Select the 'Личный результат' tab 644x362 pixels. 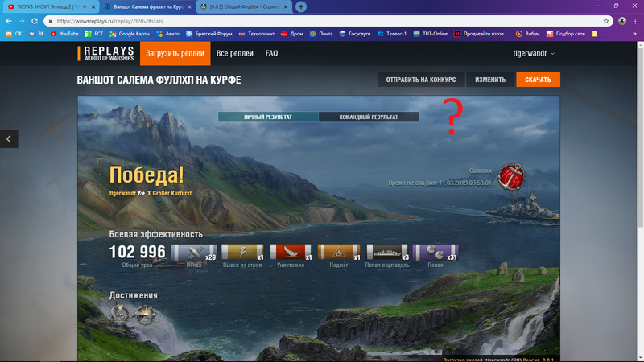268,117
